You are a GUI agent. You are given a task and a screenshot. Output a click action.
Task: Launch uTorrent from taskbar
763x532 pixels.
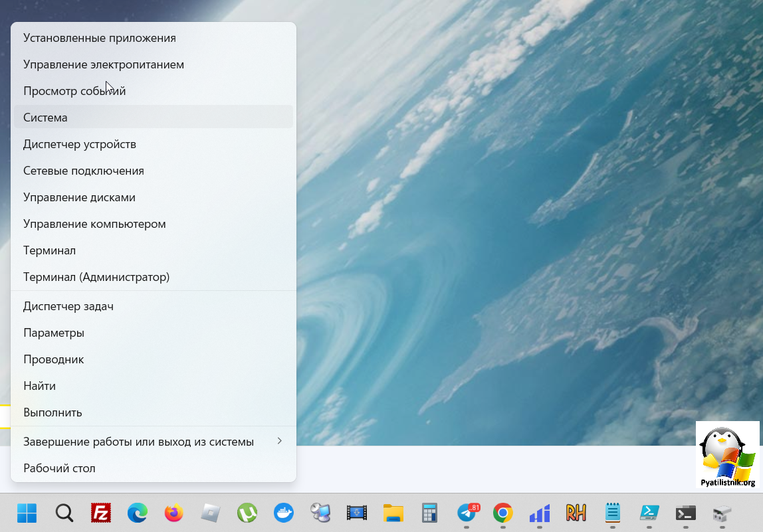coord(247,513)
